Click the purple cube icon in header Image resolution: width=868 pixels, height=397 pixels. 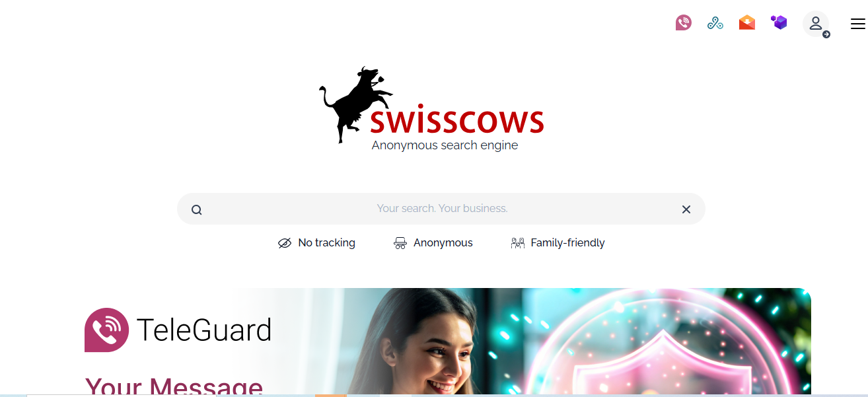click(779, 22)
